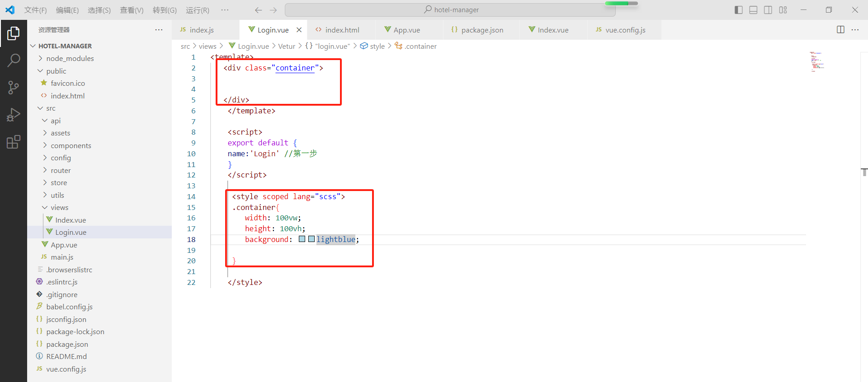Open package-lock.json in the file tree

click(99, 331)
